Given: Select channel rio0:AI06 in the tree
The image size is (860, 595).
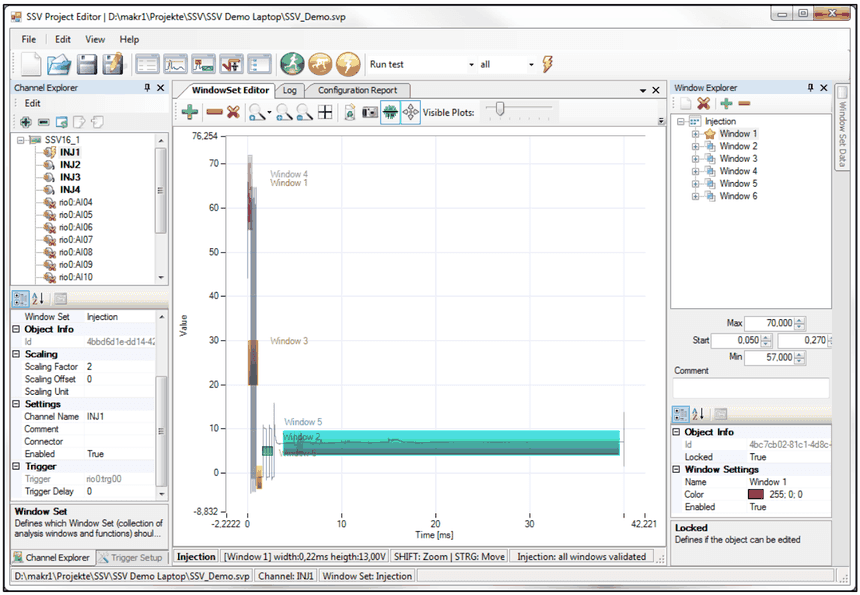Looking at the screenshot, I should pyautogui.click(x=76, y=227).
